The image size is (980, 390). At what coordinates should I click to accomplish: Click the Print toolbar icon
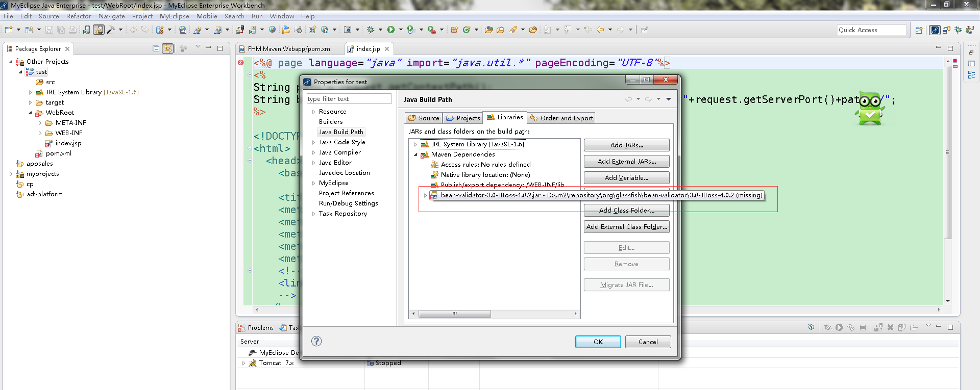(72, 30)
